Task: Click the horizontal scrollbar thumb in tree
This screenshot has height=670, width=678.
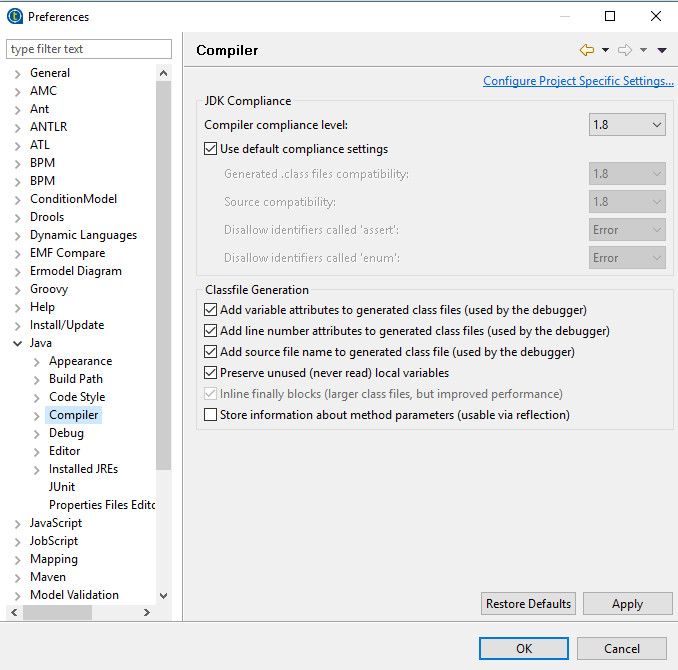Action: 57,612
